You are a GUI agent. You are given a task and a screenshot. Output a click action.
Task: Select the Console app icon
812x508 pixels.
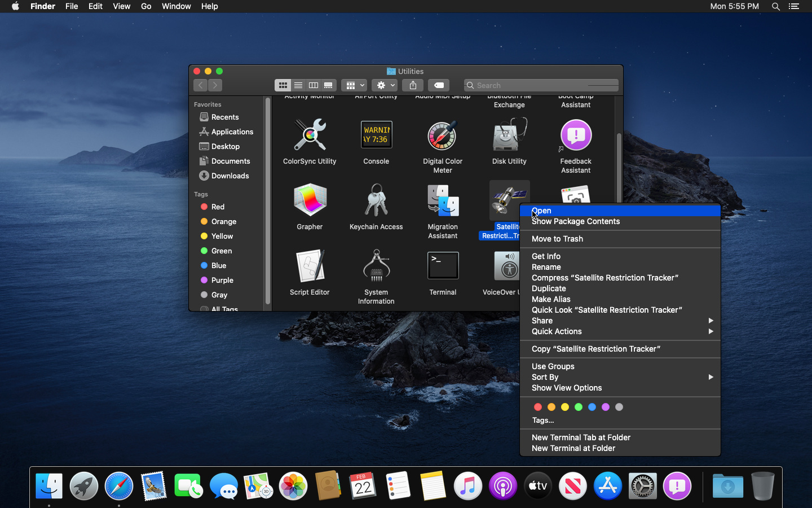click(376, 136)
